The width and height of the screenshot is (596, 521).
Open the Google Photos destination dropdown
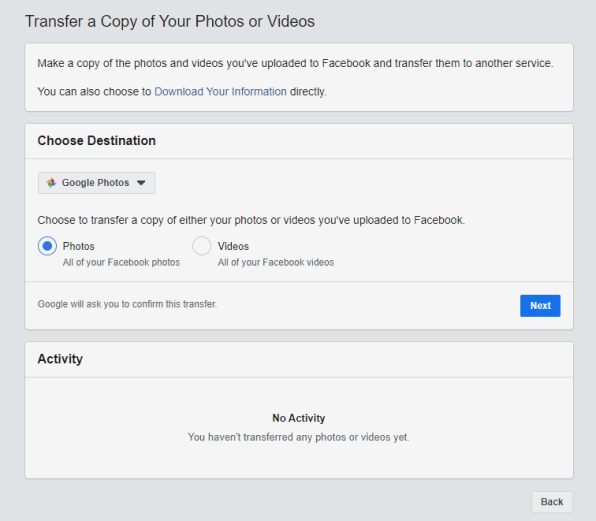coord(96,183)
